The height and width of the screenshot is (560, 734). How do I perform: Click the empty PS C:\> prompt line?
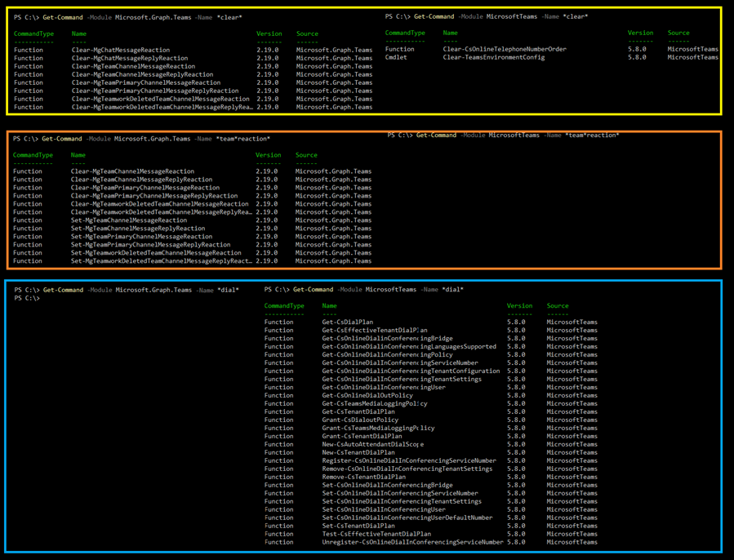click(x=27, y=298)
